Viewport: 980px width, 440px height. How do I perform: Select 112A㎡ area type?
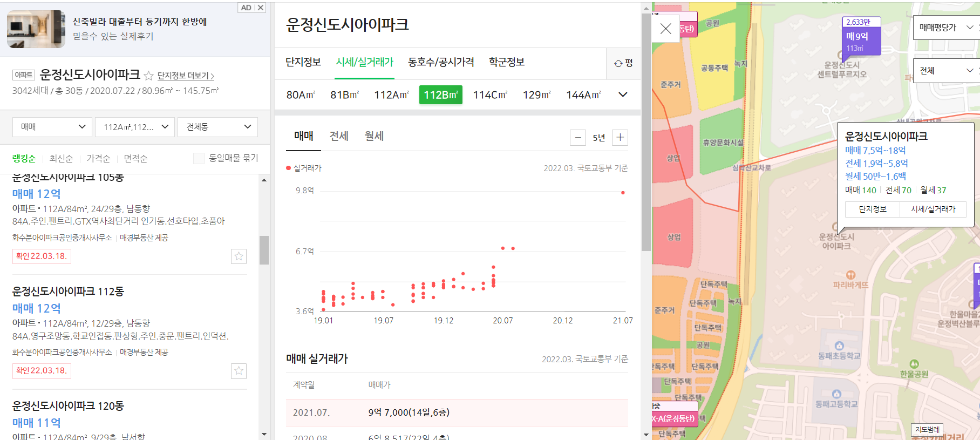[392, 95]
